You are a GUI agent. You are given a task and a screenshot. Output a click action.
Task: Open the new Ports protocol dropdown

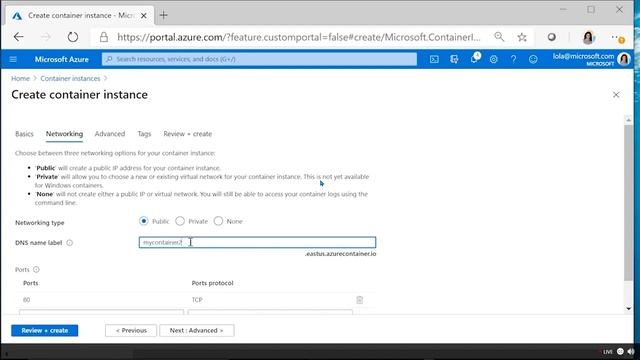(x=270, y=312)
